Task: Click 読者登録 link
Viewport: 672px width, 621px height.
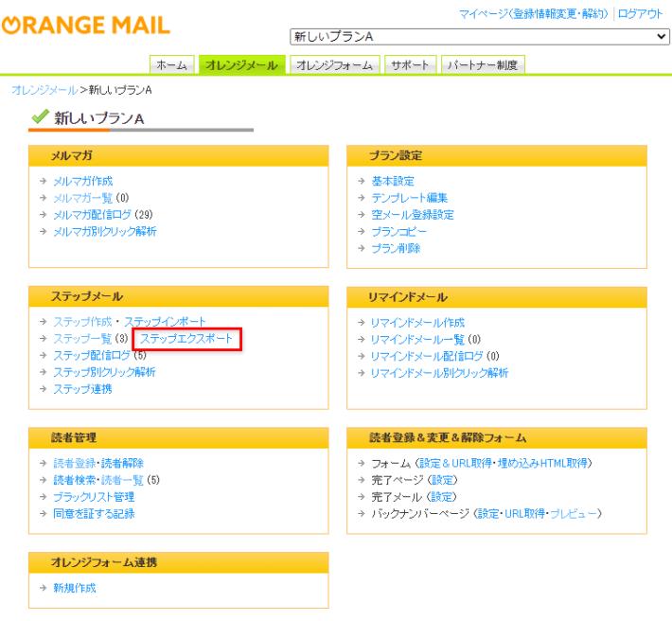Action: (x=75, y=463)
